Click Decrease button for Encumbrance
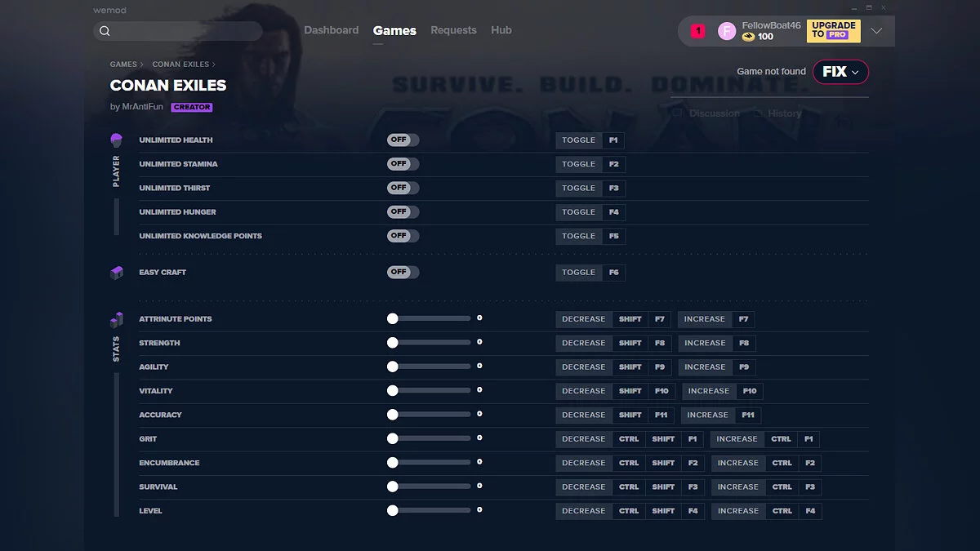980x551 pixels. point(584,463)
